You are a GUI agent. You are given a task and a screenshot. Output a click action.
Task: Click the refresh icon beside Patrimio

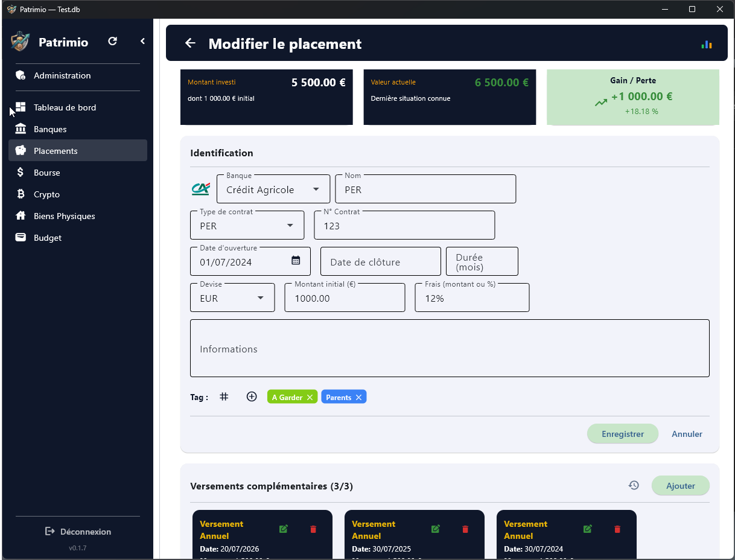(112, 42)
